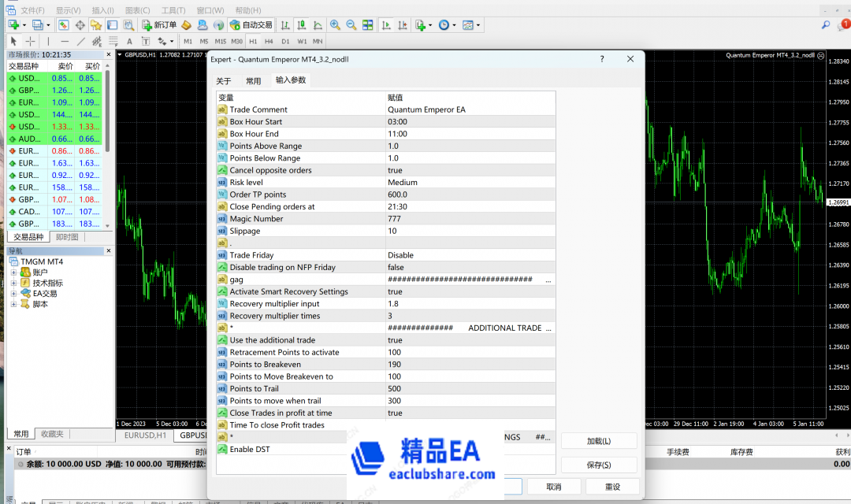The image size is (851, 504).
Task: Pick the text label tool (A)
Action: click(129, 41)
